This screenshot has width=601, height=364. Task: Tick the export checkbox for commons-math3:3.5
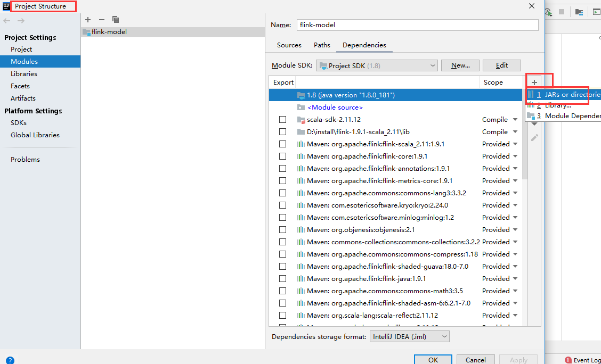click(x=283, y=291)
